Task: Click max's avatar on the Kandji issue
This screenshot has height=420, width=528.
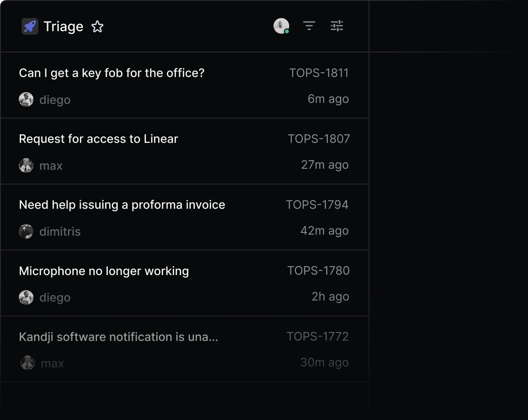Action: coord(26,362)
